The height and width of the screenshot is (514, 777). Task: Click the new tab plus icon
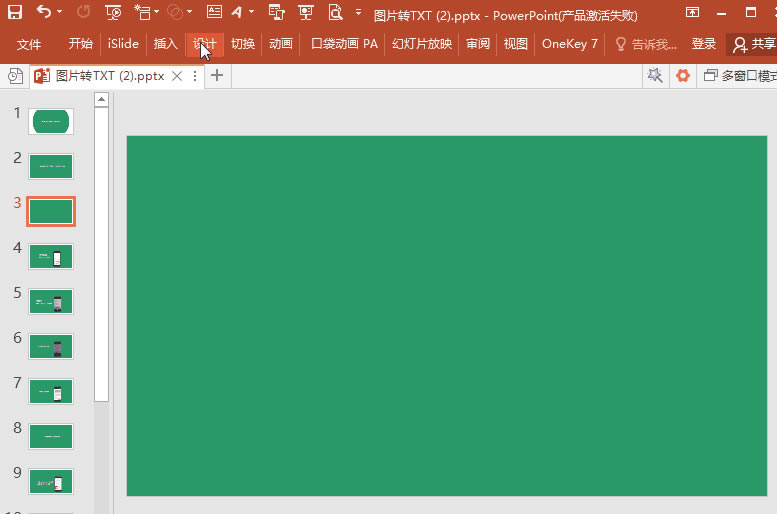point(216,75)
